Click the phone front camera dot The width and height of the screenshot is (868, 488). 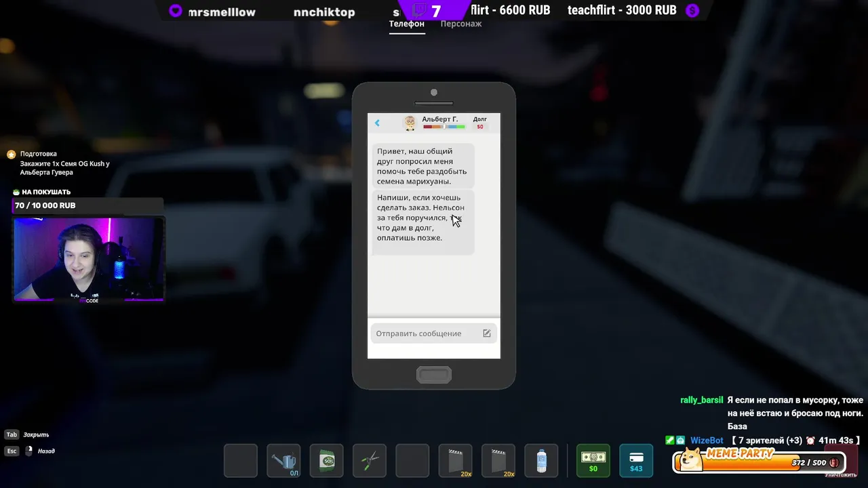click(x=434, y=92)
